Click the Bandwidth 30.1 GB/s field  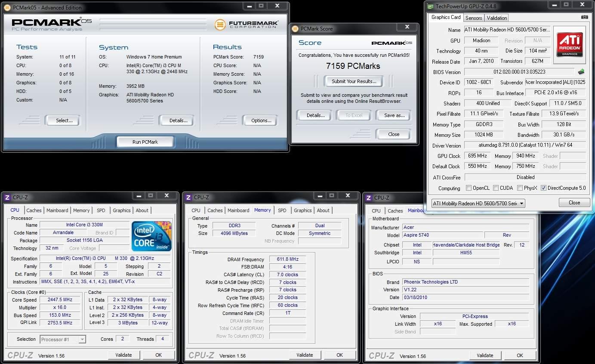[564, 135]
